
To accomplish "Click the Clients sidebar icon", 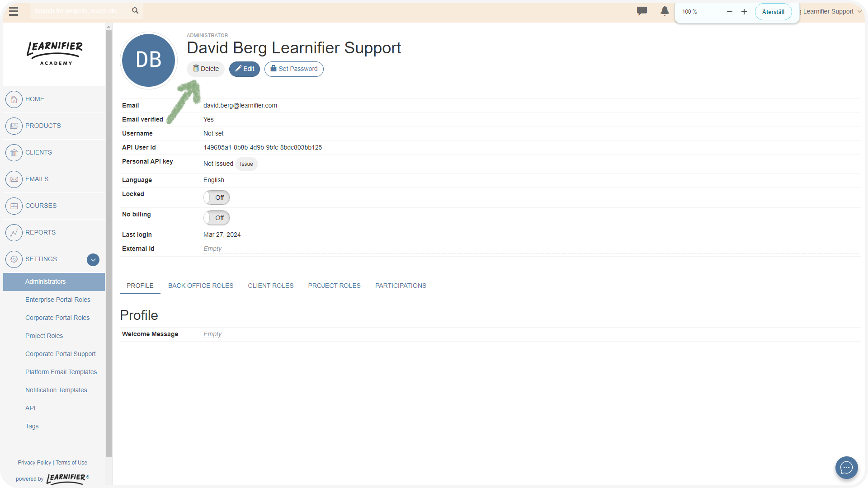I will tap(14, 153).
